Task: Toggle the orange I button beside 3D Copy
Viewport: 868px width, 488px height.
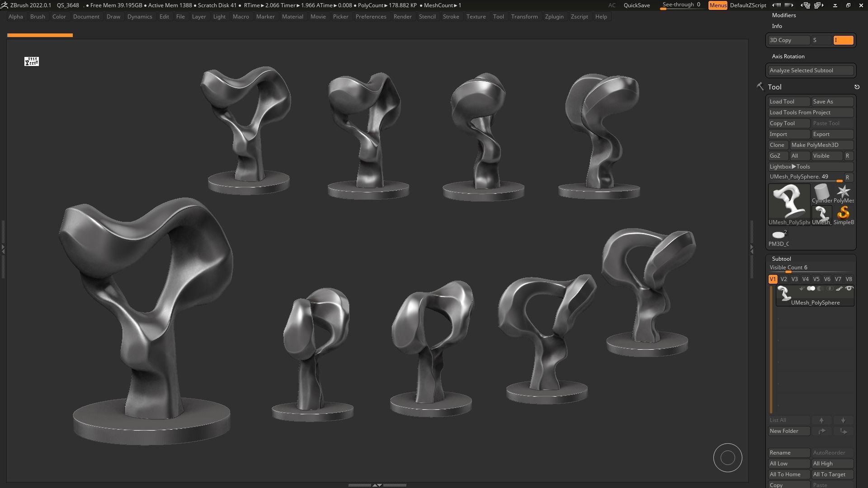Action: click(x=844, y=40)
